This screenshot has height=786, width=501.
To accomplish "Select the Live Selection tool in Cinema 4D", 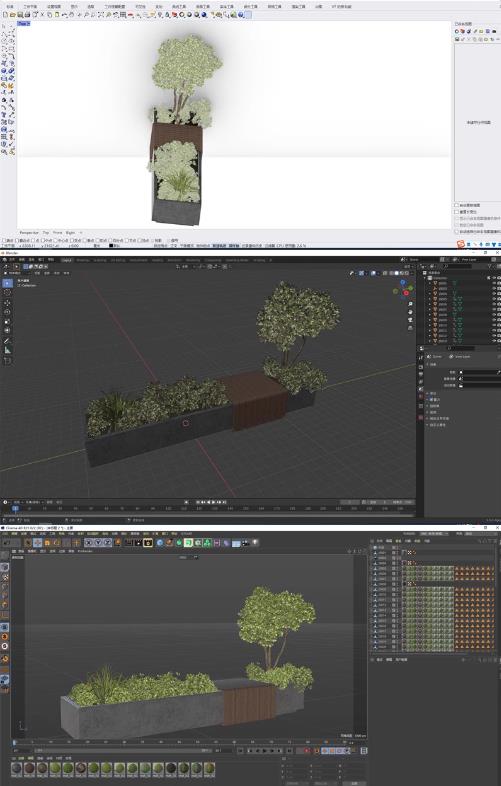I will pos(28,543).
